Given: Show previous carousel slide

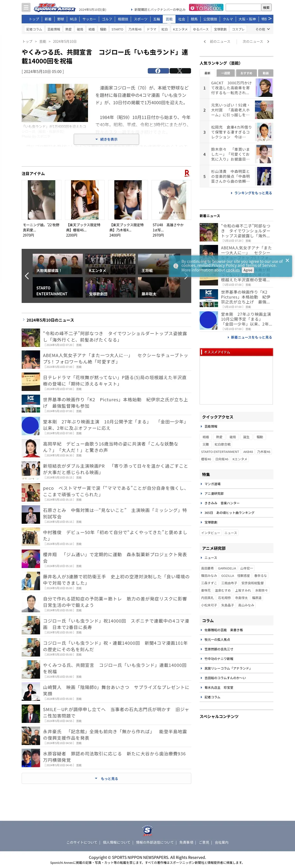Looking at the screenshot, I should 27,276.
